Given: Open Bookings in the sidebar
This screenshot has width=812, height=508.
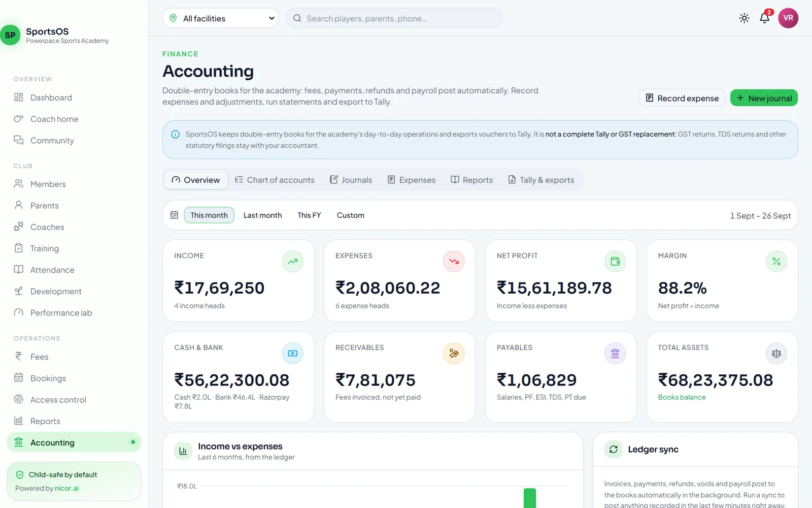Looking at the screenshot, I should [x=74, y=378].
